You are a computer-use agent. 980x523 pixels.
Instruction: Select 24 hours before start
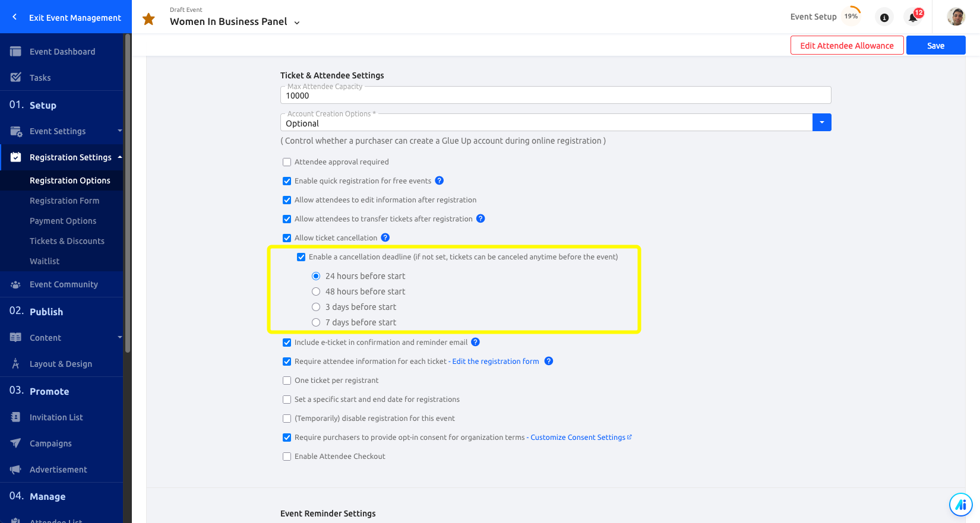tap(316, 276)
